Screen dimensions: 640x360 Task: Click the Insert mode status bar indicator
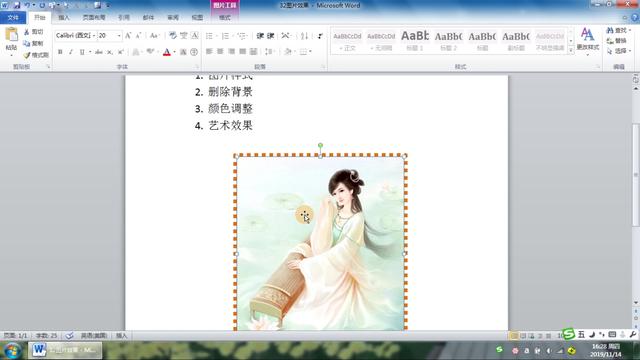[122, 336]
